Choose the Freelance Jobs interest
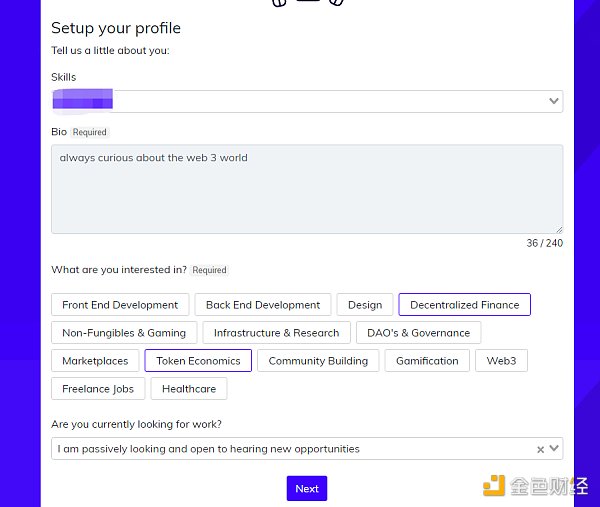 point(98,389)
